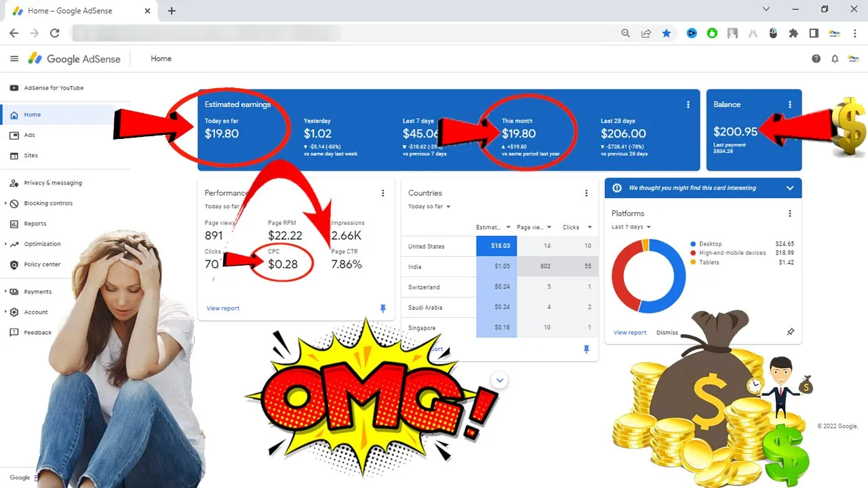Click the Saudi Arabia row label
This screenshot has height=488, width=868.
pyautogui.click(x=425, y=308)
